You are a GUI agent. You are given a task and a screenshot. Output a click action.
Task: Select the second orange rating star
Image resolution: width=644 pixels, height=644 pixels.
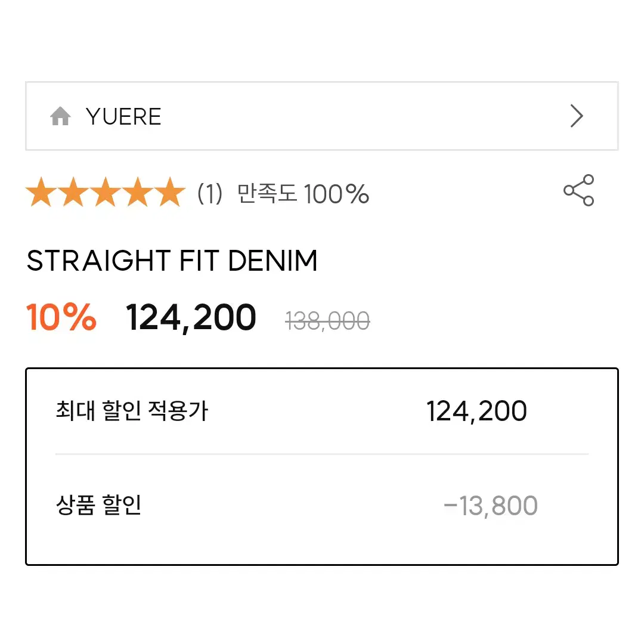click(73, 192)
